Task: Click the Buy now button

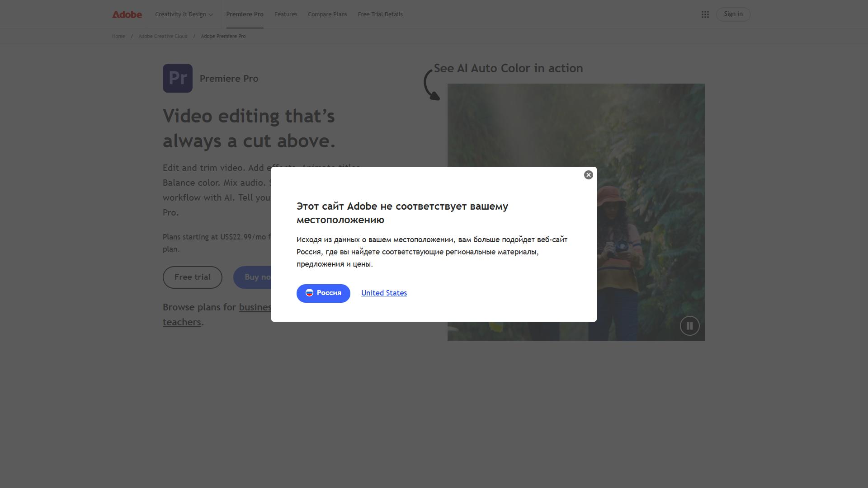Action: click(253, 277)
